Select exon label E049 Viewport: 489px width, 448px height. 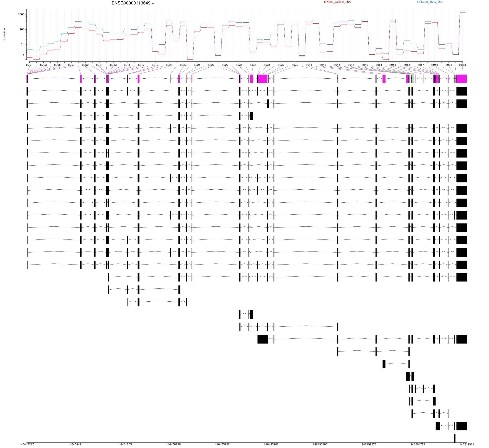pos(365,65)
